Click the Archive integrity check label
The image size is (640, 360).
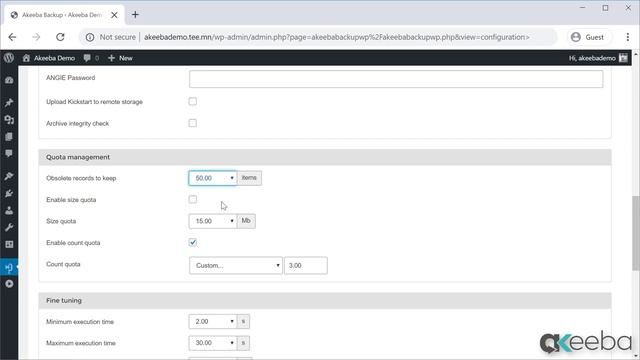tap(78, 123)
